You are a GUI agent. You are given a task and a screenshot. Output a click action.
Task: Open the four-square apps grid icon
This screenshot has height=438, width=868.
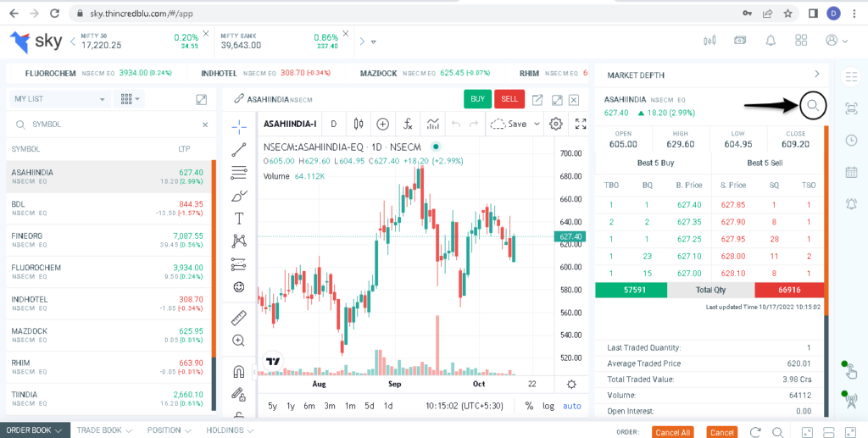(x=801, y=41)
